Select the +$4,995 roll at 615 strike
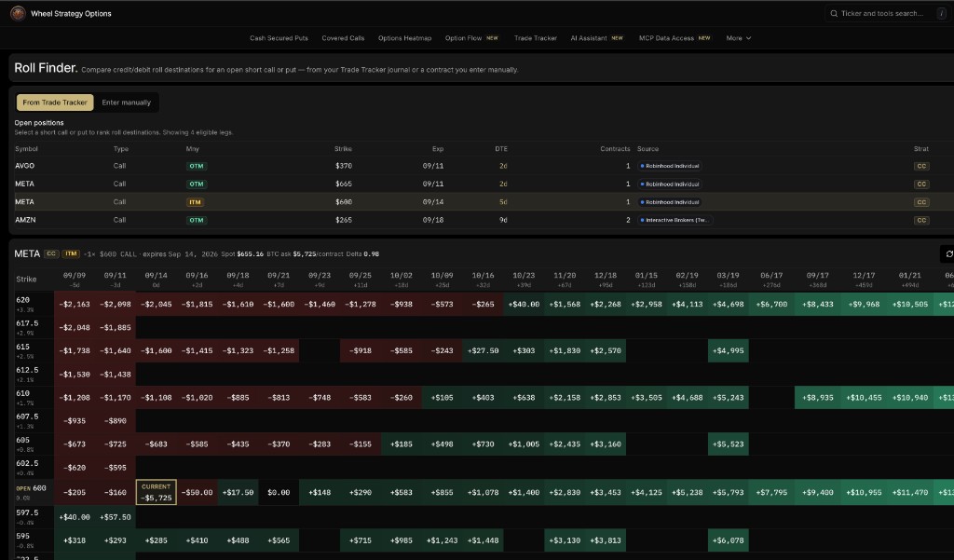The width and height of the screenshot is (954, 560). click(729, 350)
